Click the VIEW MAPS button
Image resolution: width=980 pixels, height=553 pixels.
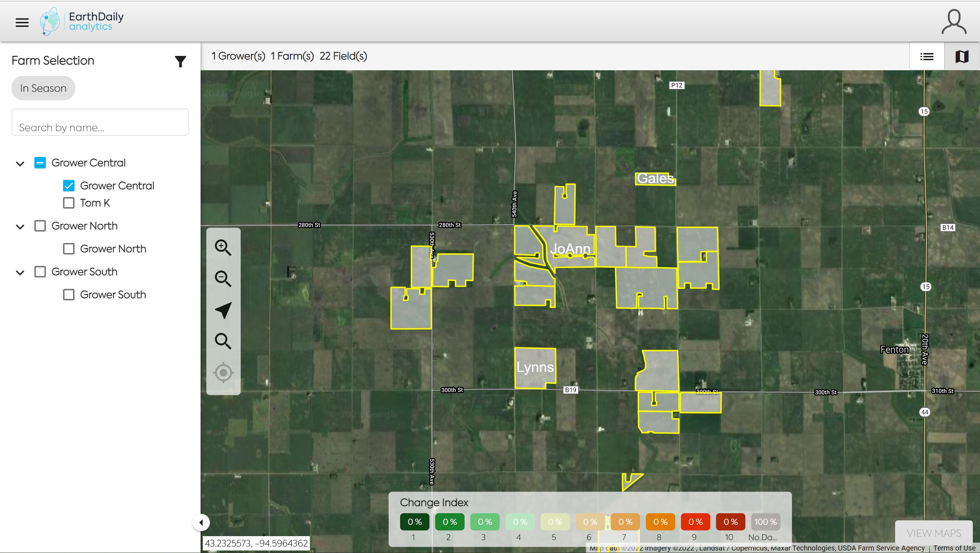tap(933, 533)
